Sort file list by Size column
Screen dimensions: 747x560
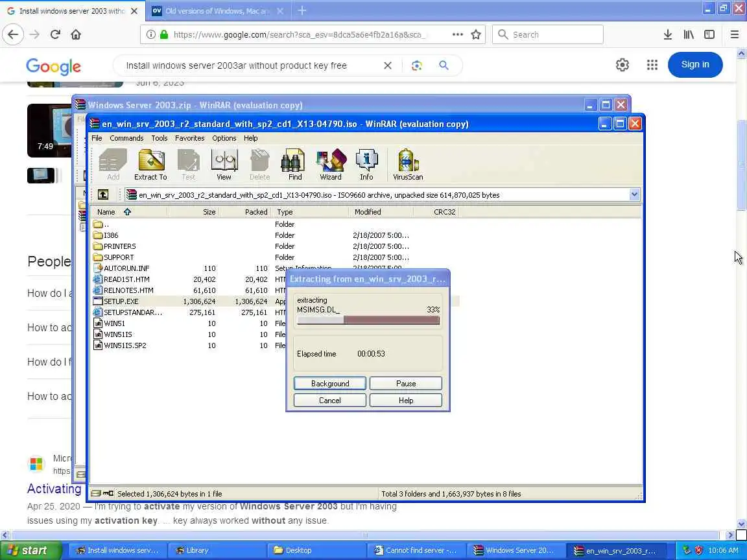tap(193, 212)
